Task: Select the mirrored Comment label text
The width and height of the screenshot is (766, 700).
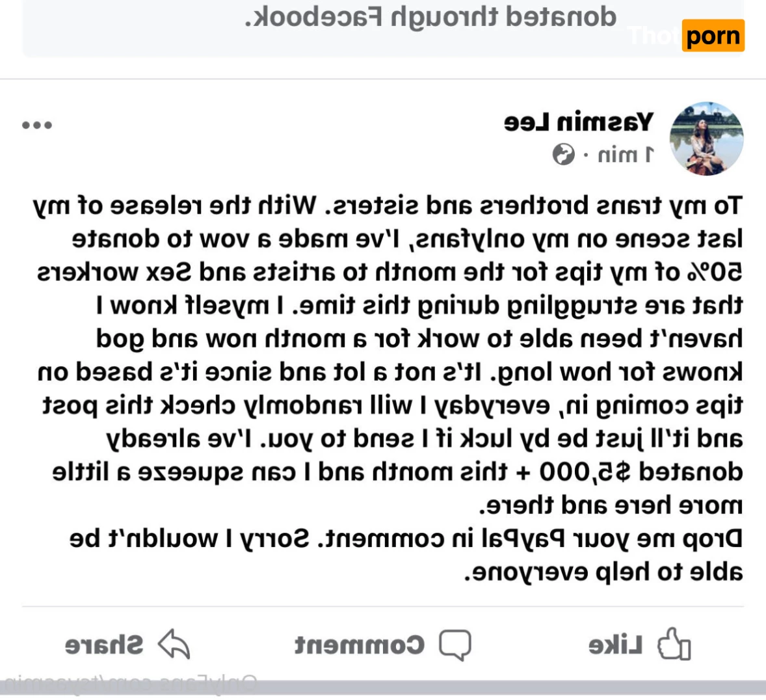Action: coord(360,646)
